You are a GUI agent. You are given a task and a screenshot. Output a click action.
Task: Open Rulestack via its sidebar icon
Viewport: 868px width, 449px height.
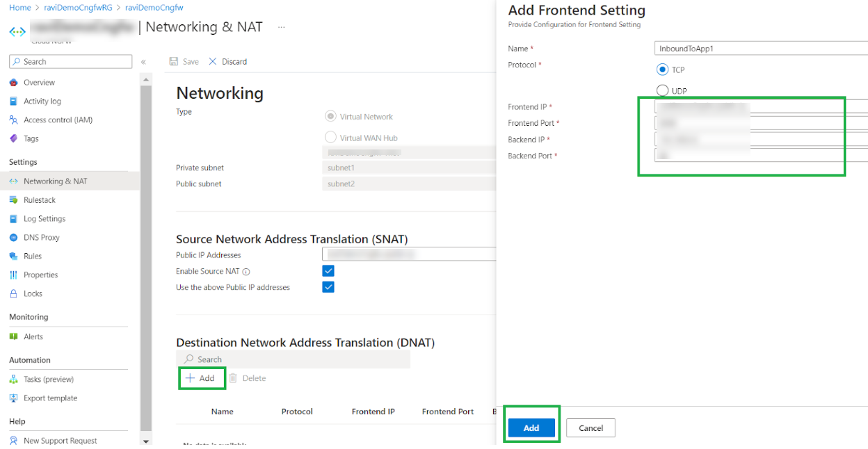pyautogui.click(x=13, y=200)
